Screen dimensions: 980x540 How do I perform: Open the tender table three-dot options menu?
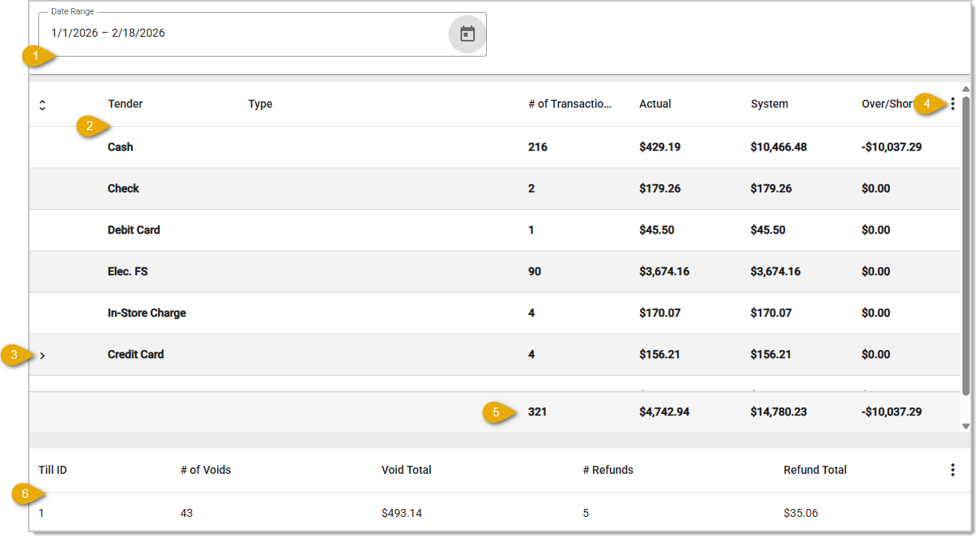pyautogui.click(x=952, y=104)
